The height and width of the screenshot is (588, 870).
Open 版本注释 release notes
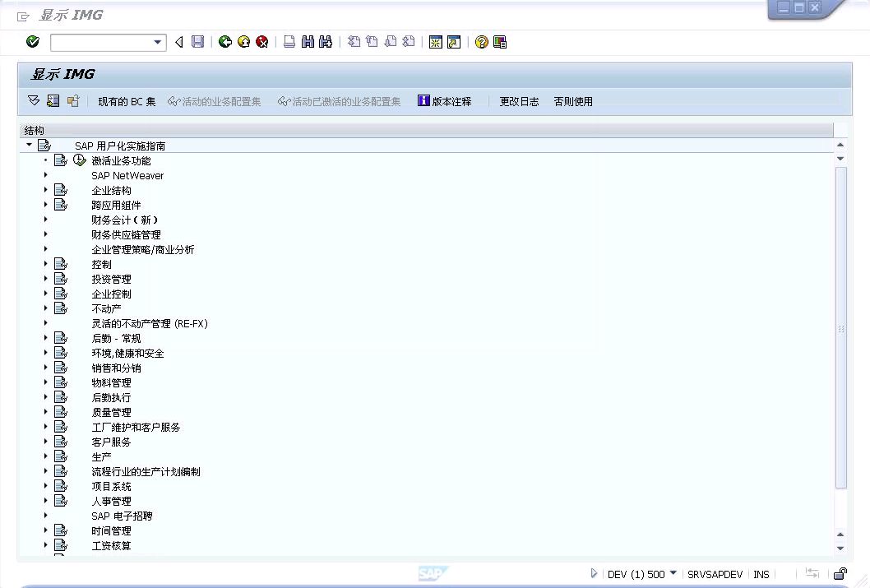(x=444, y=101)
